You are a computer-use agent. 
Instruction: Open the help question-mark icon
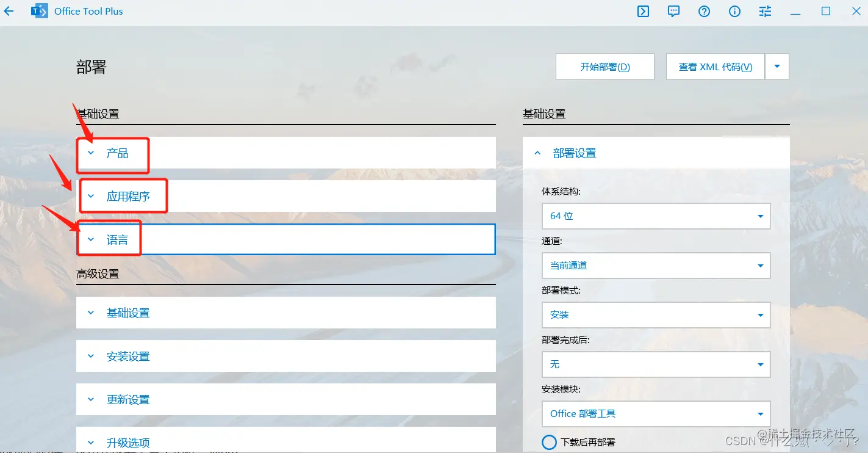click(x=704, y=11)
